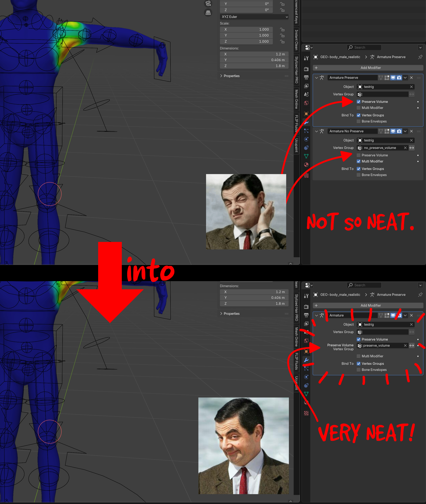Switch perspective/orthographic grid icon in viewport

208,13
